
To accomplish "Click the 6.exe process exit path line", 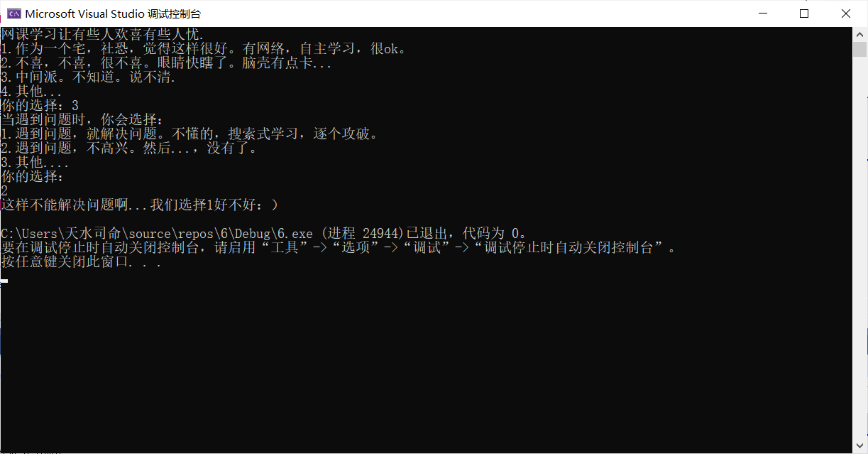I will pyautogui.click(x=263, y=233).
